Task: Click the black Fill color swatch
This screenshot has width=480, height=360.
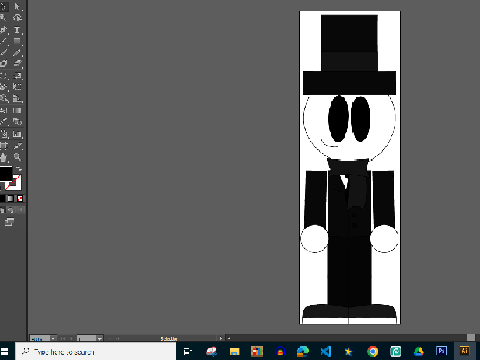Action: point(5,174)
